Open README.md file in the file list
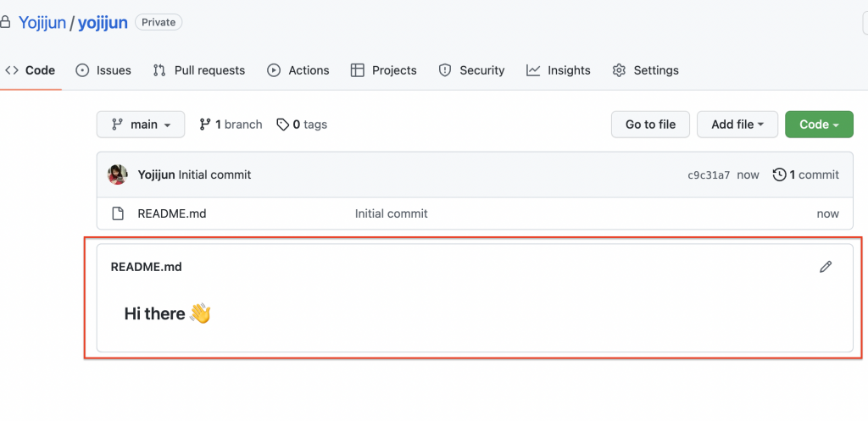This screenshot has width=868, height=421. point(171,213)
